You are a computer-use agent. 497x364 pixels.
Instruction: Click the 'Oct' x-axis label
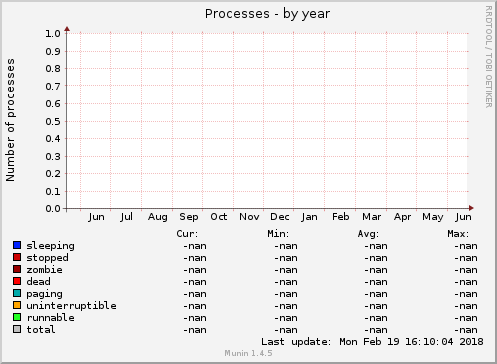219,217
